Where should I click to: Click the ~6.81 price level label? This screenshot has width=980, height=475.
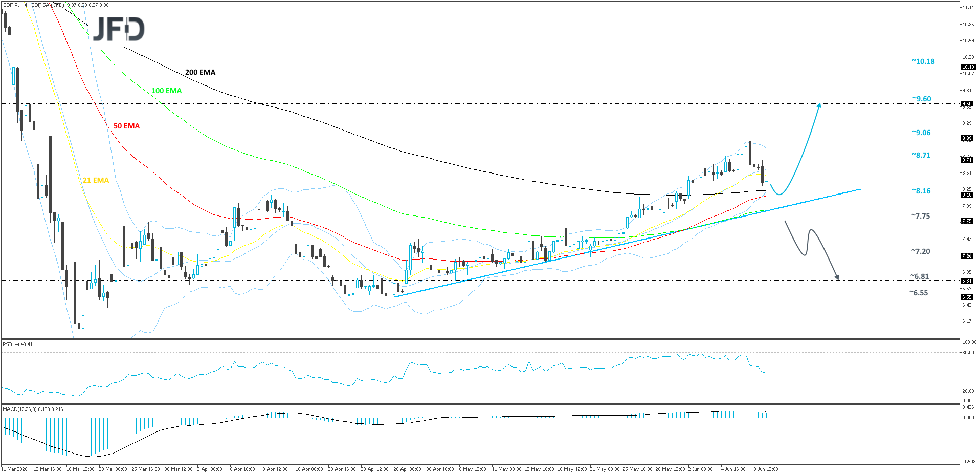pyautogui.click(x=919, y=276)
